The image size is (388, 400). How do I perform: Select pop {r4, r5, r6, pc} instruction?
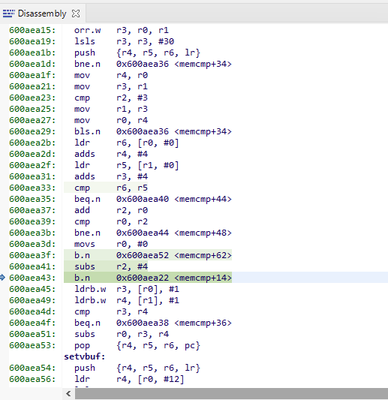(137, 345)
